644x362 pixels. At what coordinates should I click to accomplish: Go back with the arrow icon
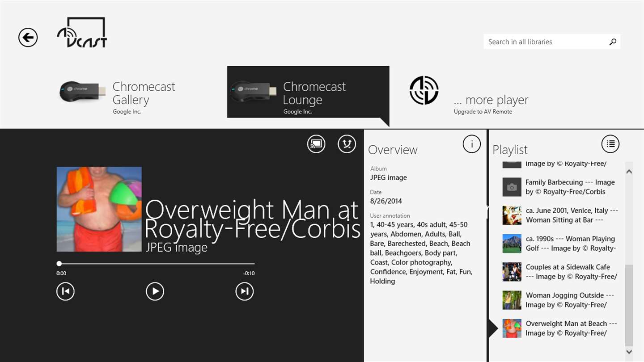pos(28,38)
